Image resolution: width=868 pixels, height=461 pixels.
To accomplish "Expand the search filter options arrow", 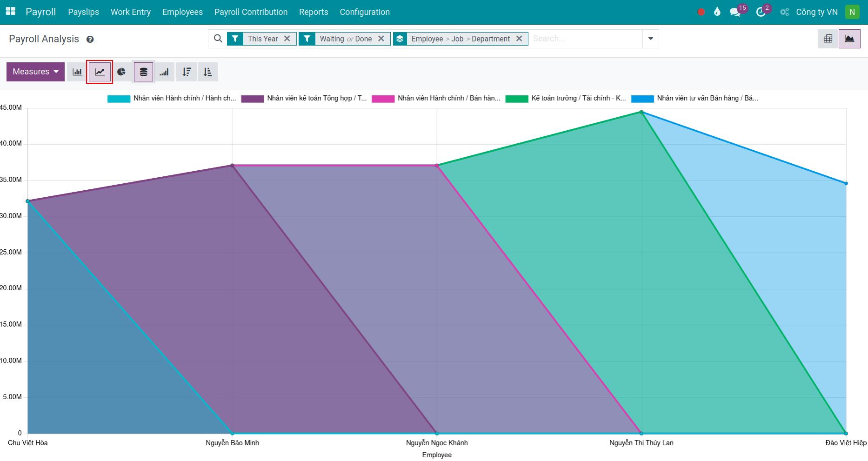I will [x=650, y=39].
